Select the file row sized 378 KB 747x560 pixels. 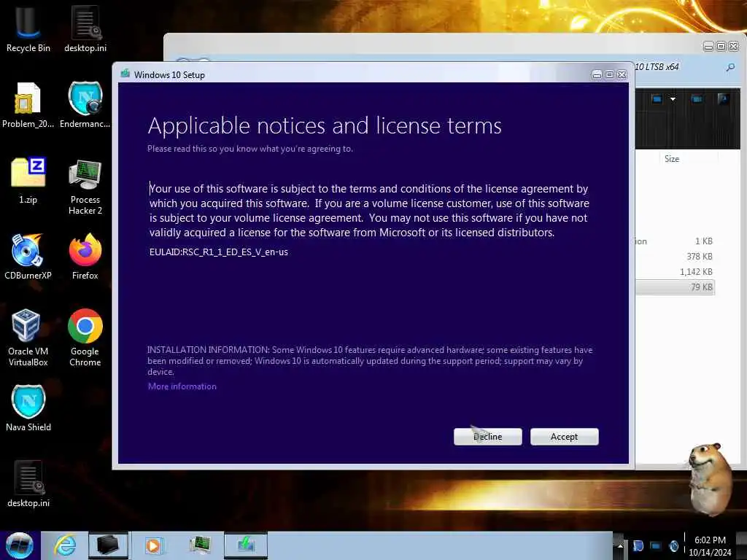pyautogui.click(x=675, y=256)
